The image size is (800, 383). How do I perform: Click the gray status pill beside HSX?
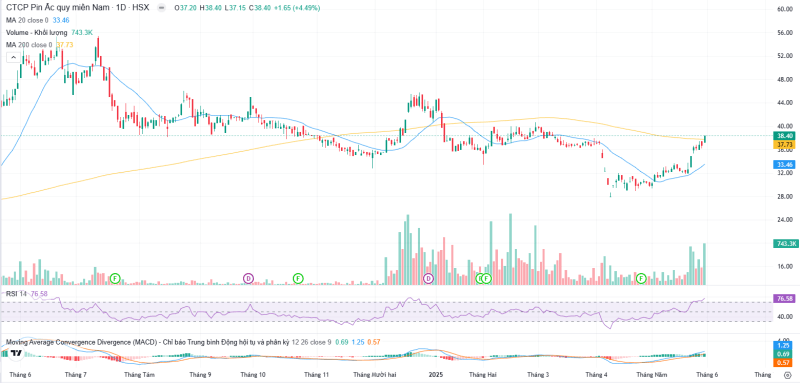pyautogui.click(x=162, y=8)
